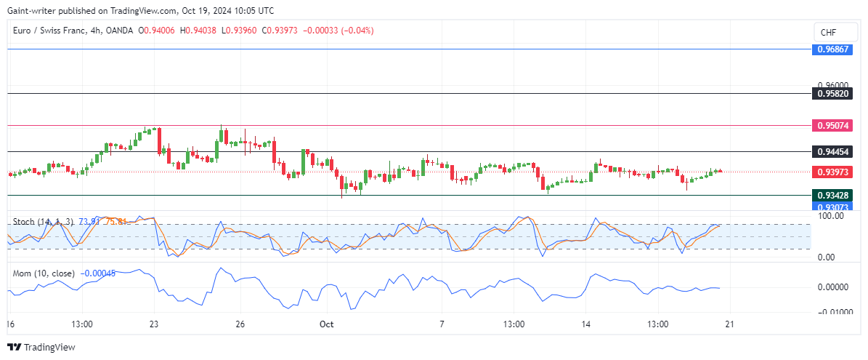Click the 21 date on time axis

point(729,324)
